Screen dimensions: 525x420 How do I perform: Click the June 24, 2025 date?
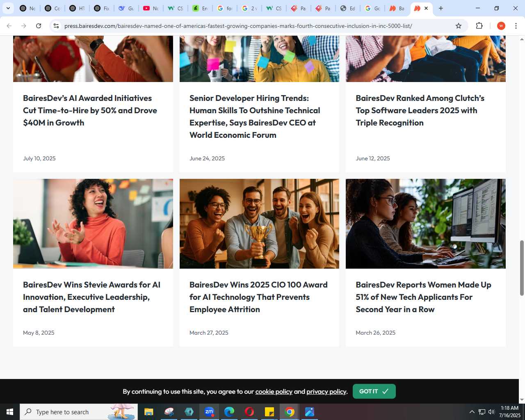(x=207, y=158)
